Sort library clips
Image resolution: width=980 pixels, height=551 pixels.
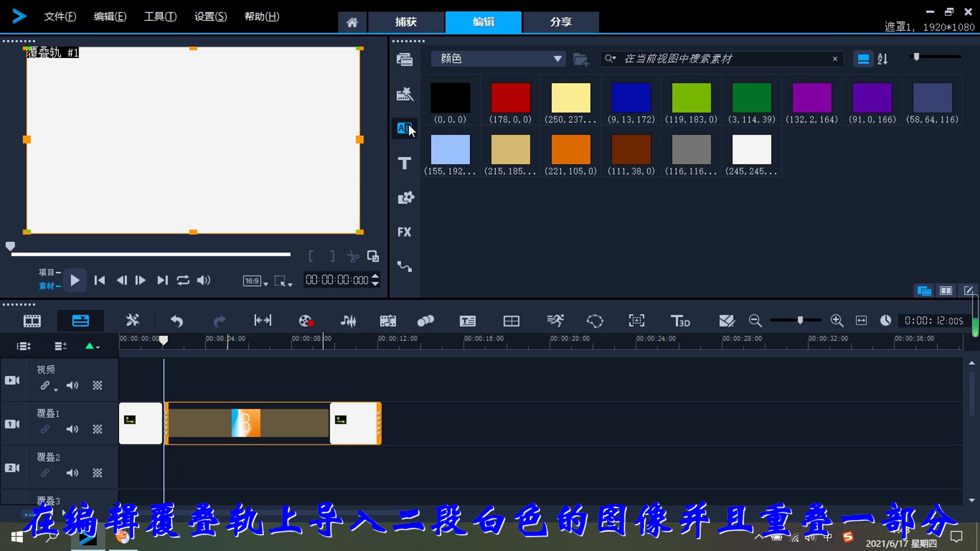coord(883,59)
